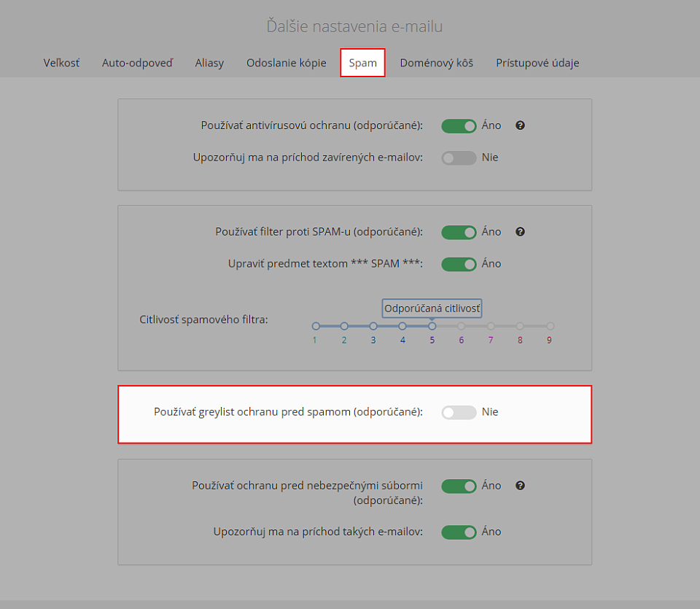Click 'Používať greylist ochranu pred spamom' label
Image resolution: width=700 pixels, height=609 pixels.
289,411
